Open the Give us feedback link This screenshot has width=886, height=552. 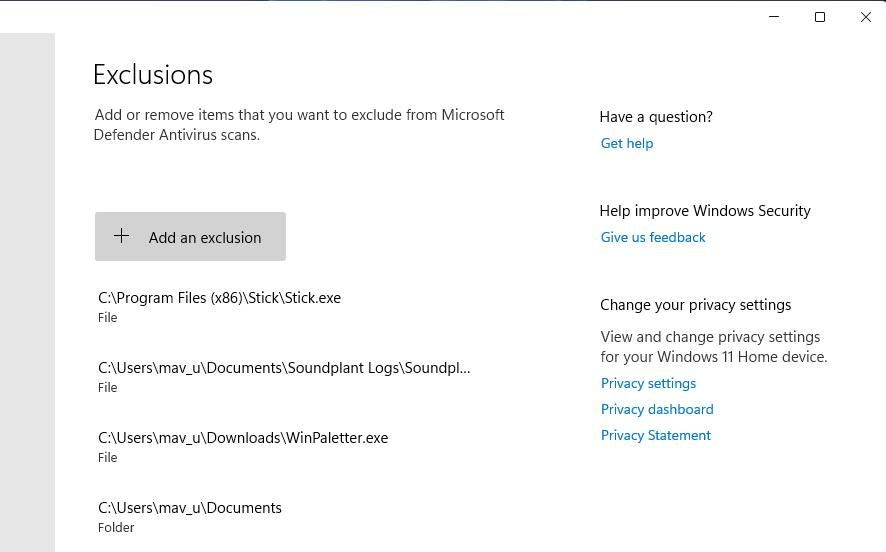(x=653, y=237)
